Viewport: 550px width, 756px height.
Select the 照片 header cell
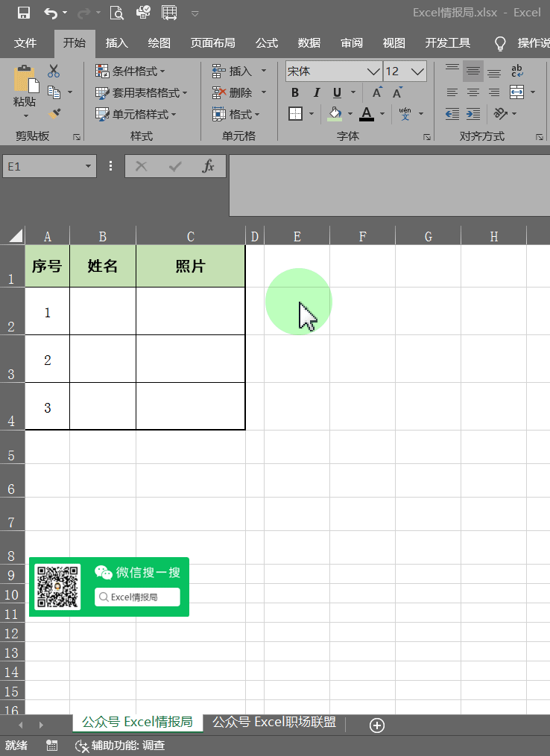(x=191, y=266)
